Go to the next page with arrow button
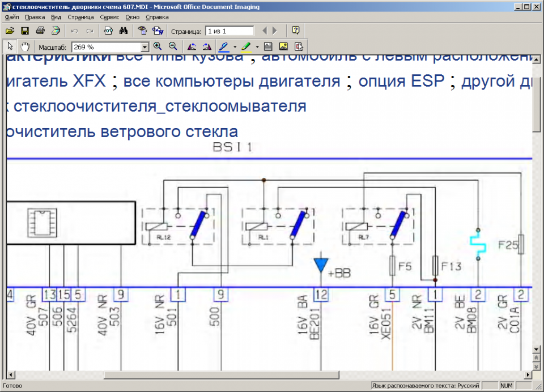 [274, 31]
